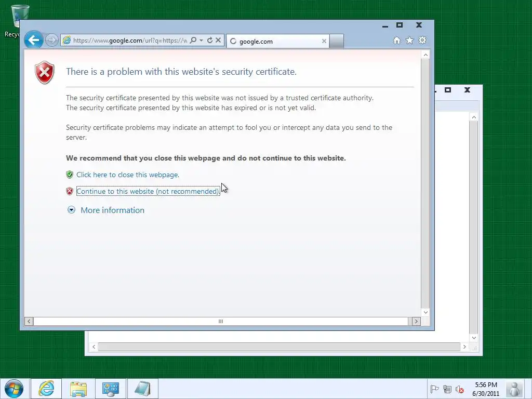Go back with the blue Back arrow
Image resolution: width=532 pixels, height=399 pixels.
tap(34, 41)
